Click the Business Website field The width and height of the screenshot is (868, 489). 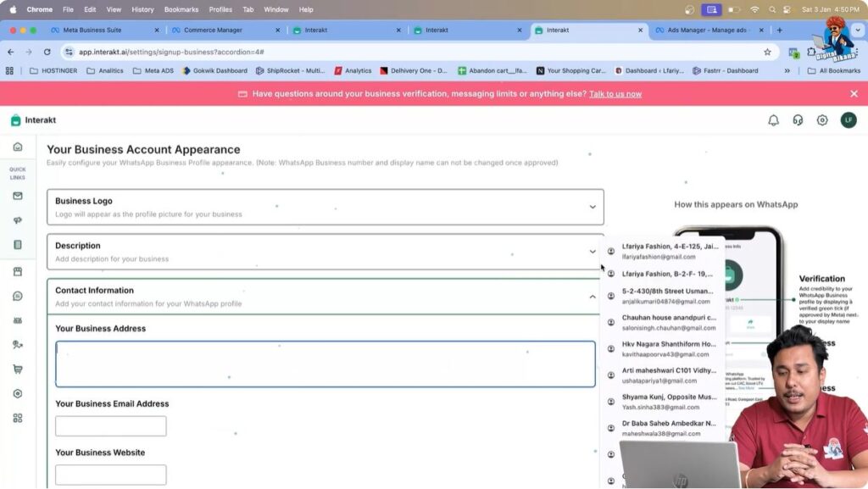[x=111, y=475]
